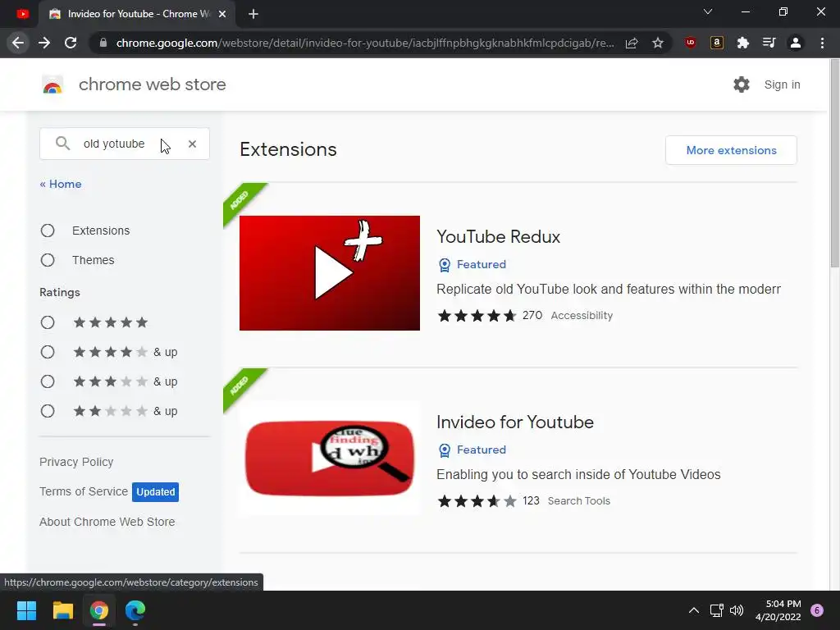Image resolution: width=840 pixels, height=630 pixels.
Task: Close the Invideo for Youtube tab
Action: [223, 14]
